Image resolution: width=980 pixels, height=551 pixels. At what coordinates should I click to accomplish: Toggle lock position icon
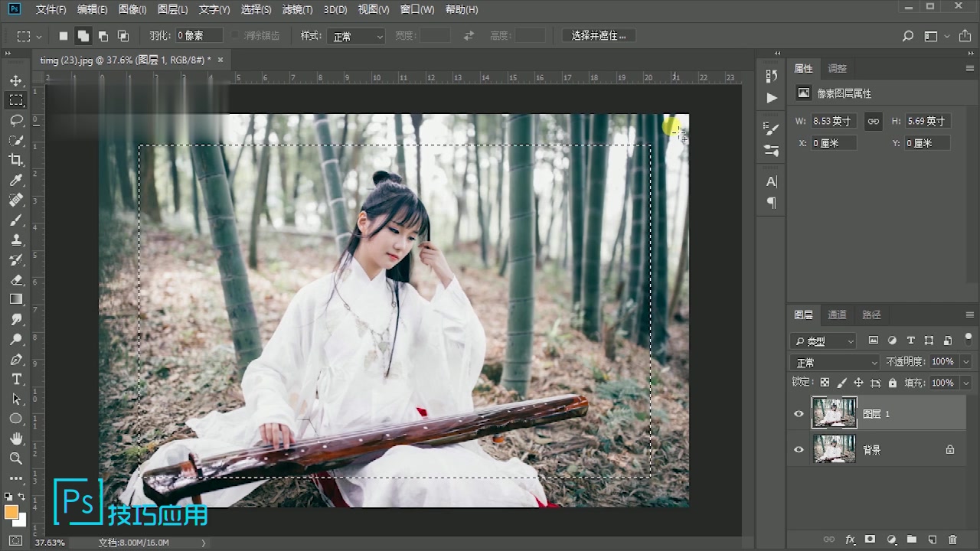point(858,383)
